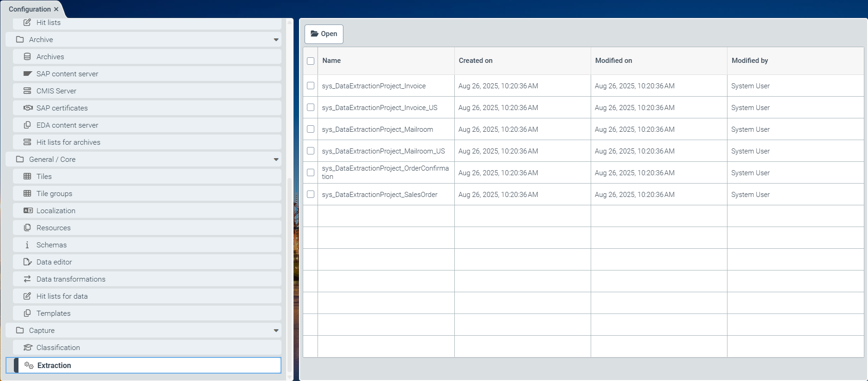Open the Templates menu item
The image size is (868, 381).
(54, 313)
